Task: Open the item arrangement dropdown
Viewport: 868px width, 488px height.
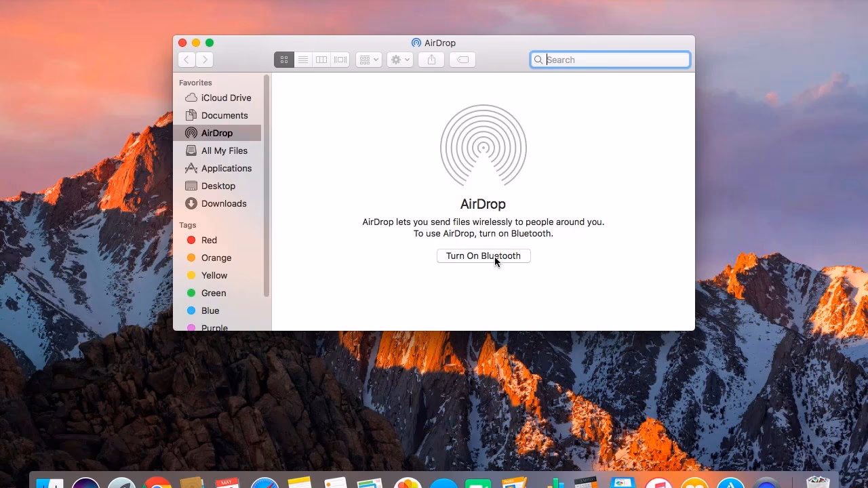Action: 368,60
